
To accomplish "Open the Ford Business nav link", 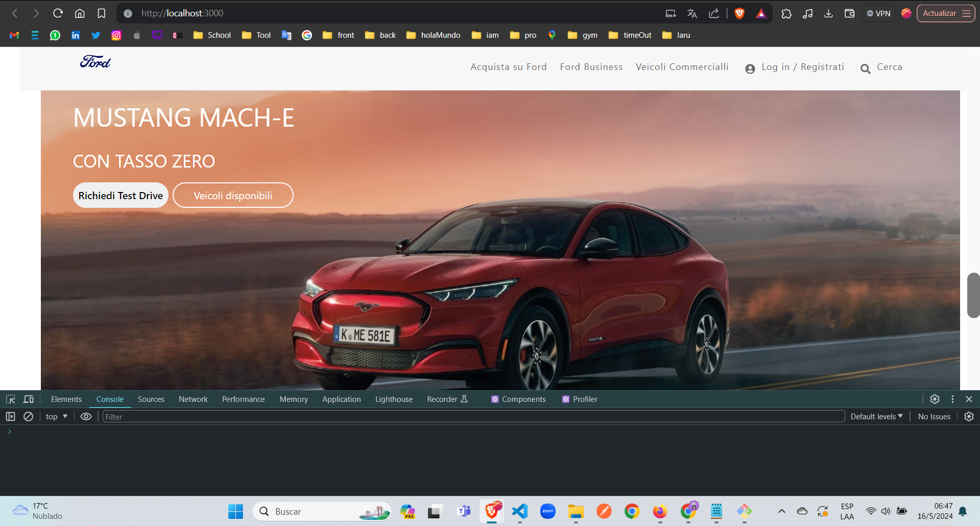I will 591,67.
